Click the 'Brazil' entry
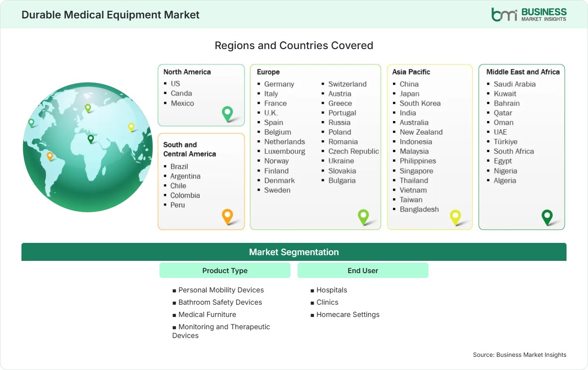The height and width of the screenshot is (370, 588). tap(179, 167)
